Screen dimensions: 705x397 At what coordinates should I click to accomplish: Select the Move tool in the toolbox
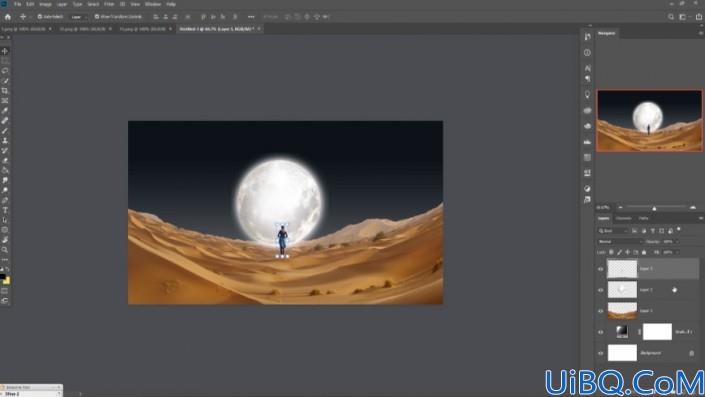pos(5,51)
